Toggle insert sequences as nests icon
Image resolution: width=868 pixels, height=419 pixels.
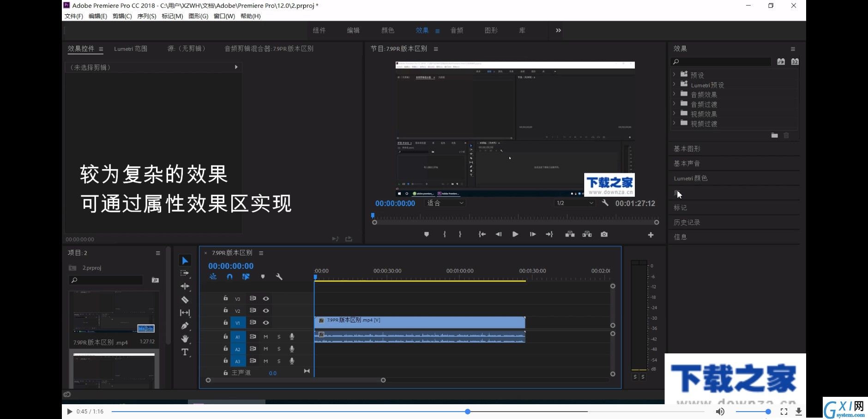213,276
